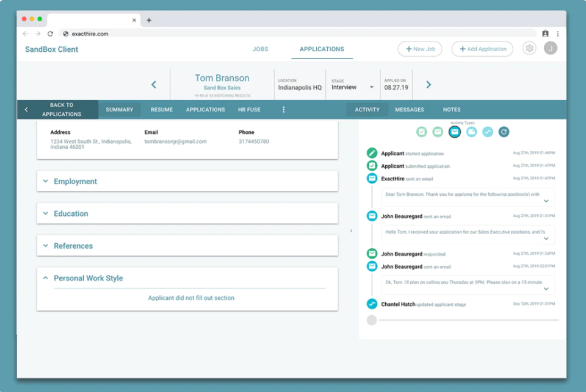Open the SUMMARY tab
The image size is (586, 392).
(x=119, y=109)
